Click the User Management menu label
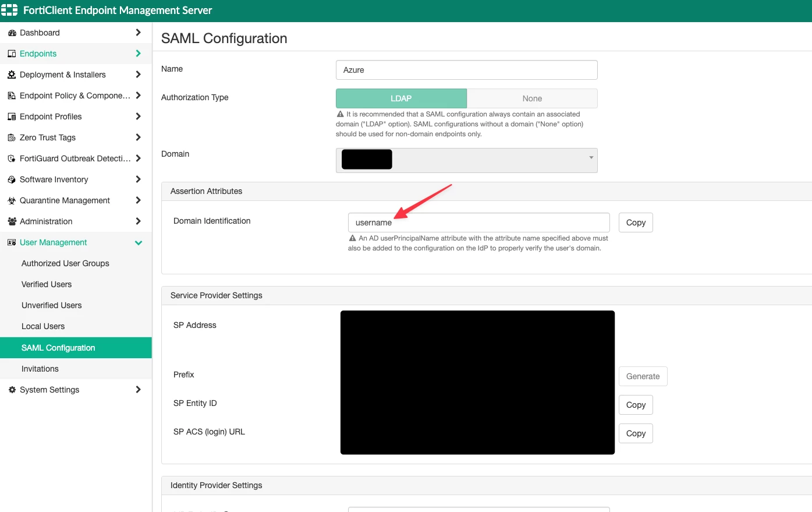Screen dimensions: 812x512 click(53, 242)
